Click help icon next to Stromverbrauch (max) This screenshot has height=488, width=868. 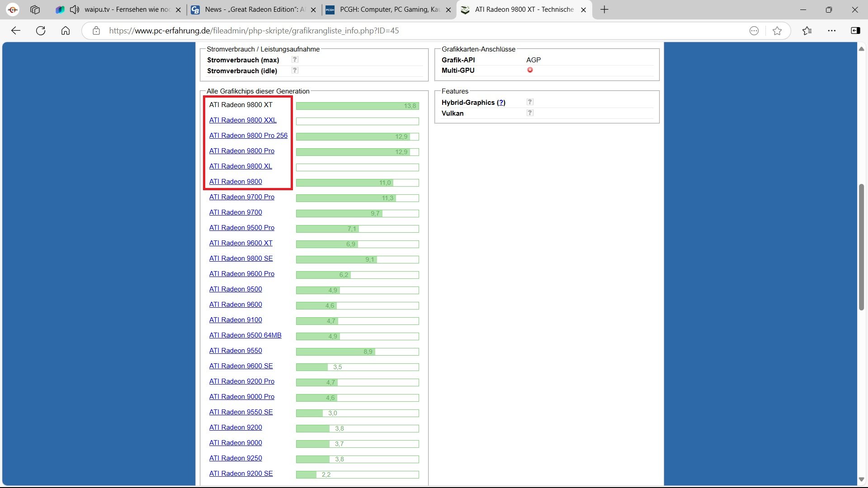coord(295,60)
